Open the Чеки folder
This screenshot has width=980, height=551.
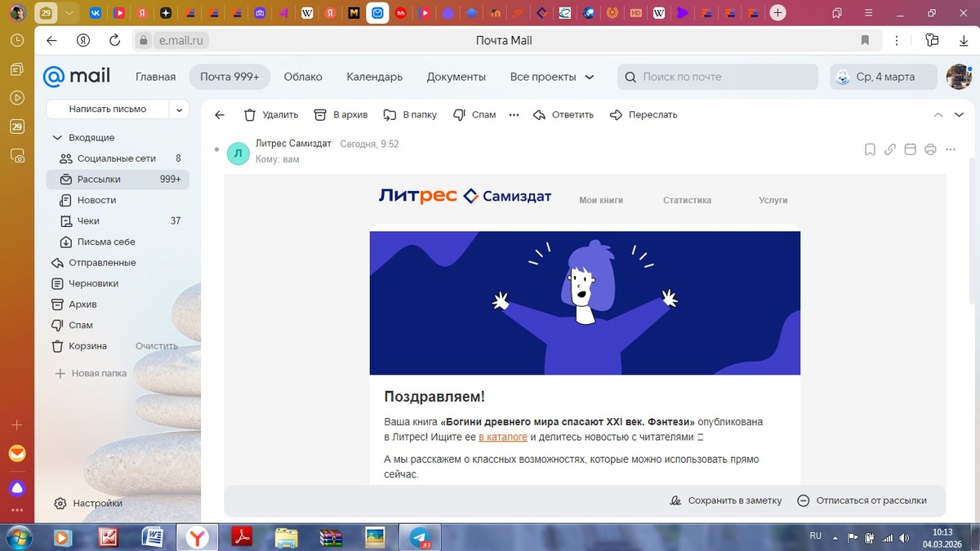[118, 221]
